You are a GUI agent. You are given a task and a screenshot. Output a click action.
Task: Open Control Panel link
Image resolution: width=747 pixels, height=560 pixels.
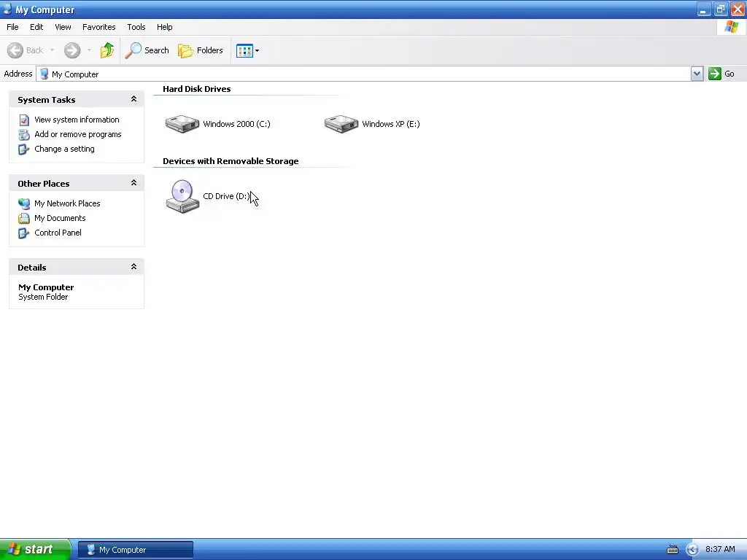click(x=58, y=233)
